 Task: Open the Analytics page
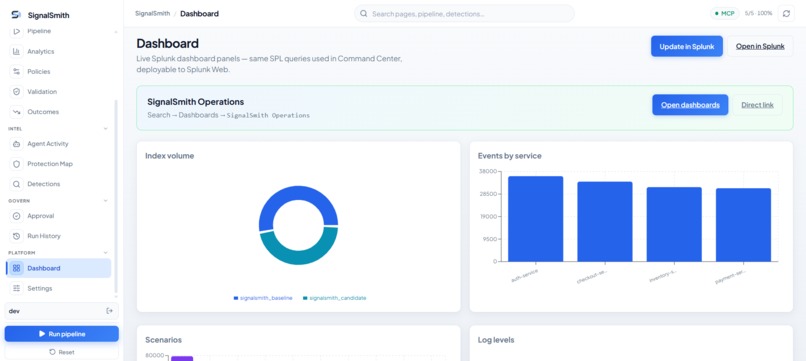(60, 51)
